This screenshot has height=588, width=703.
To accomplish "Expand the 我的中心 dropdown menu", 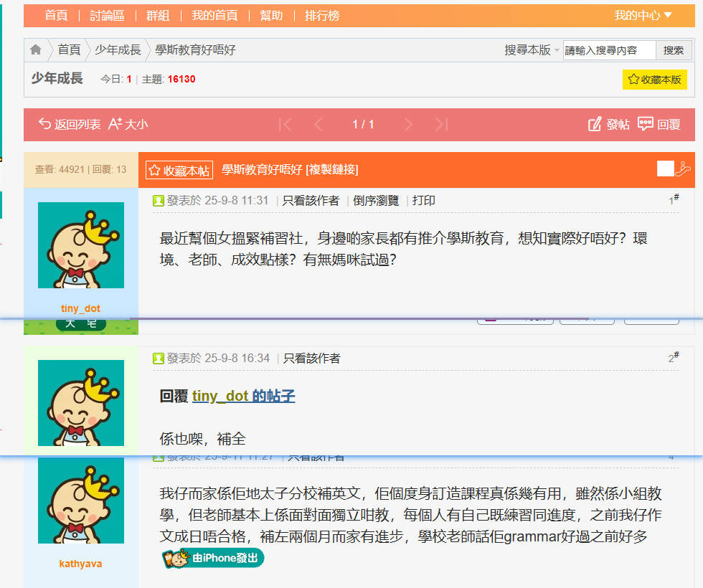I will (x=643, y=16).
